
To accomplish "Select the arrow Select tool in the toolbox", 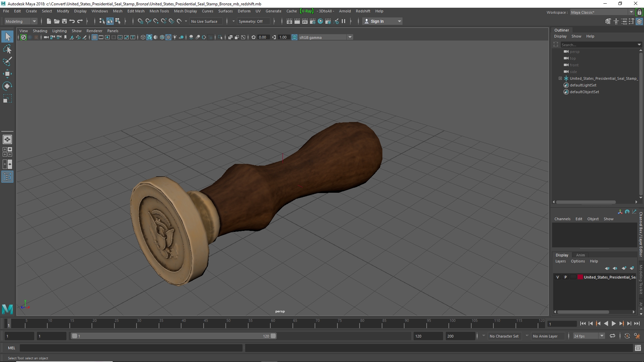I will (x=7, y=37).
